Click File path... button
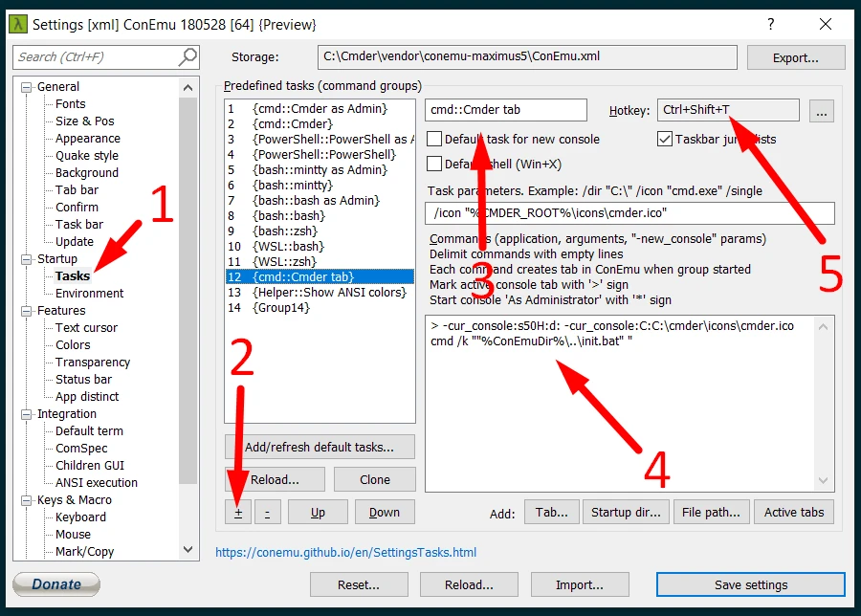Viewport: 861px width, 616px height. 711,513
